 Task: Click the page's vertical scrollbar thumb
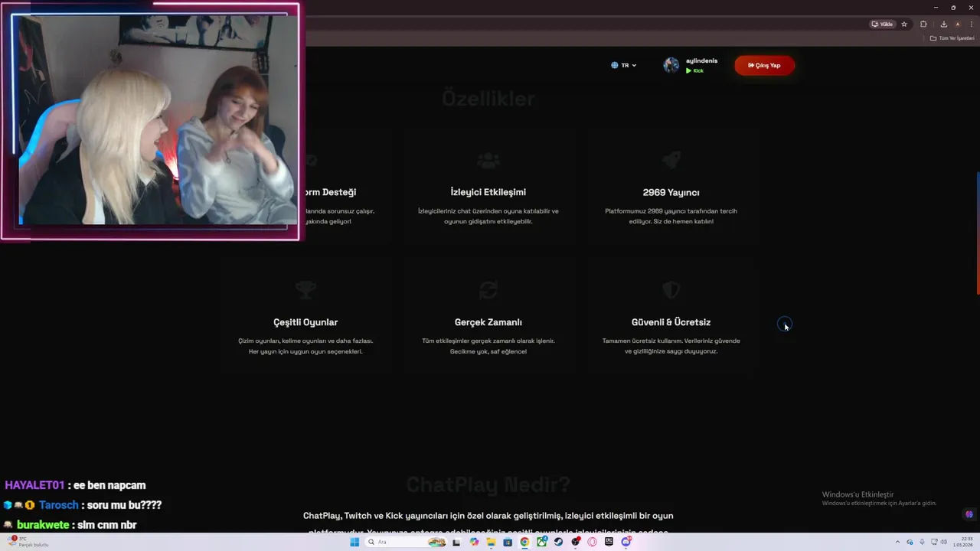(x=978, y=233)
